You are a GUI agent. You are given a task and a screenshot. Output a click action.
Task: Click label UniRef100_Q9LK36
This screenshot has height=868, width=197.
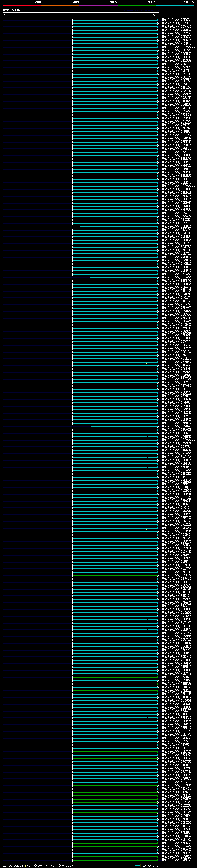(x=176, y=57)
